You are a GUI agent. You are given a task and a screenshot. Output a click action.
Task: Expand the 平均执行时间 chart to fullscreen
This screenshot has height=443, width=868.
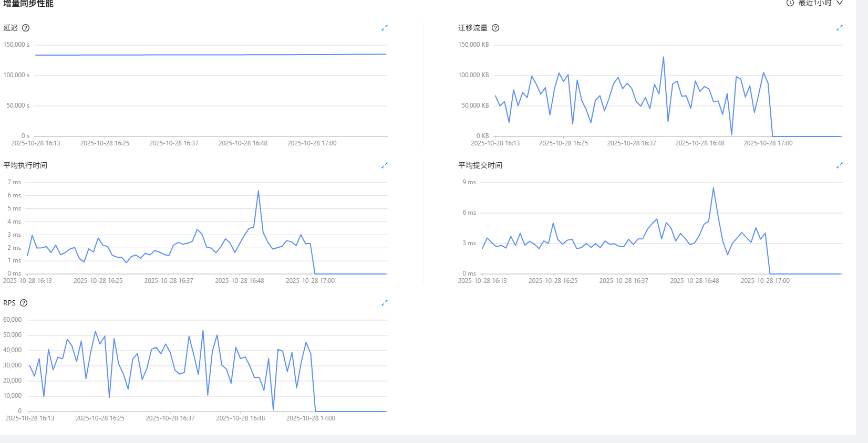(x=384, y=165)
